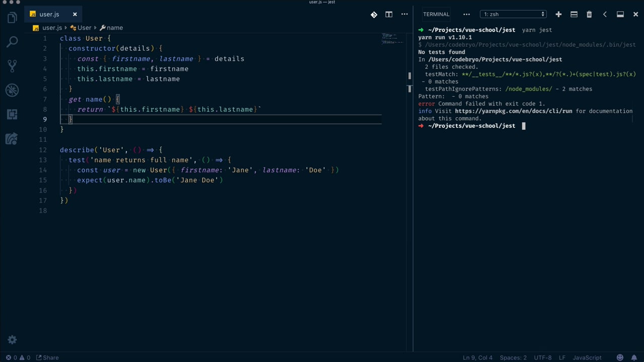Change language mode JavaScript in status bar
Image resolution: width=644 pixels, height=362 pixels.
(587, 357)
